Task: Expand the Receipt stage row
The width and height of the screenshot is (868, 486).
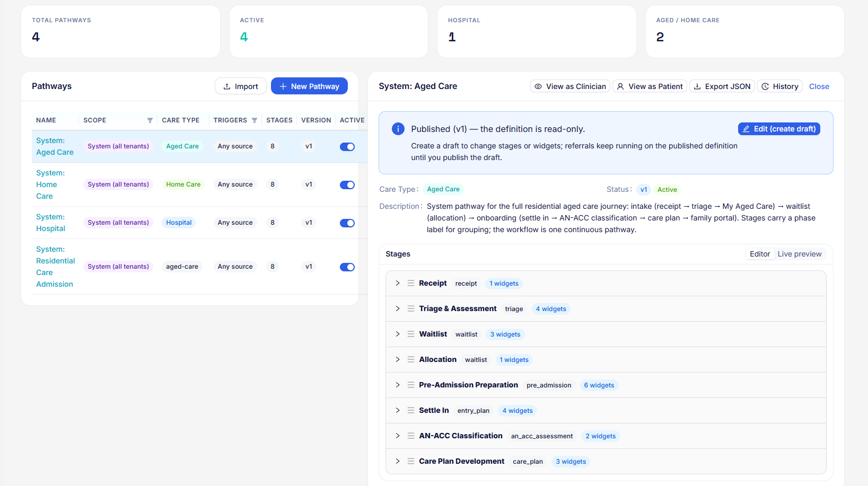Action: 398,283
